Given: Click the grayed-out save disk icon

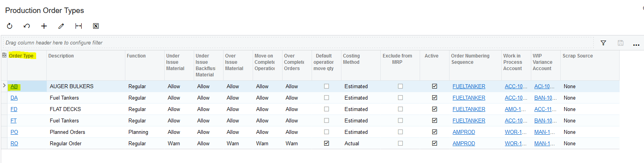Looking at the screenshot, I should pyautogui.click(x=620, y=43).
